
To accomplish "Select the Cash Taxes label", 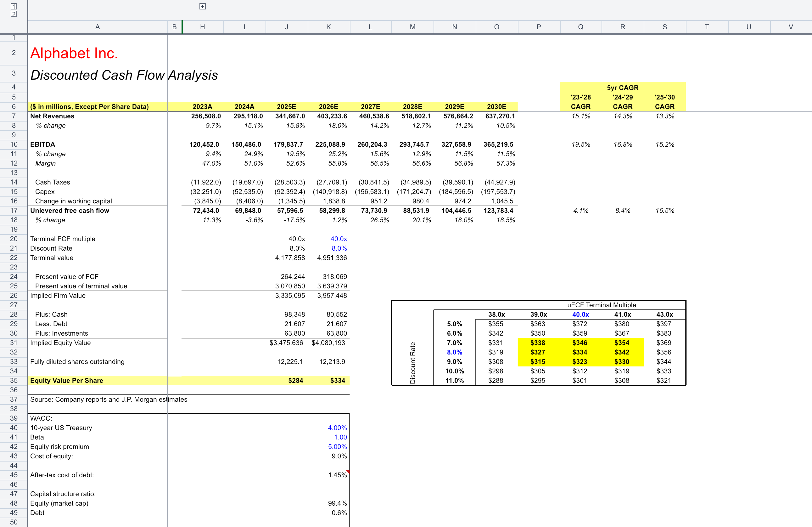I will pos(53,182).
